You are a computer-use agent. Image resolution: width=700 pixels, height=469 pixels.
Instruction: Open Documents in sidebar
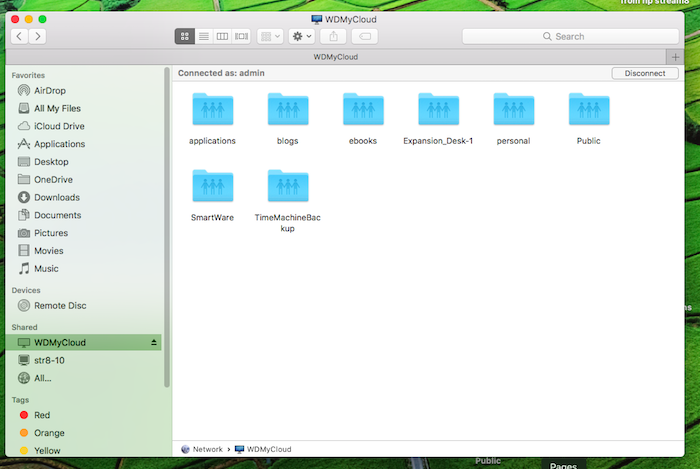coord(85,216)
